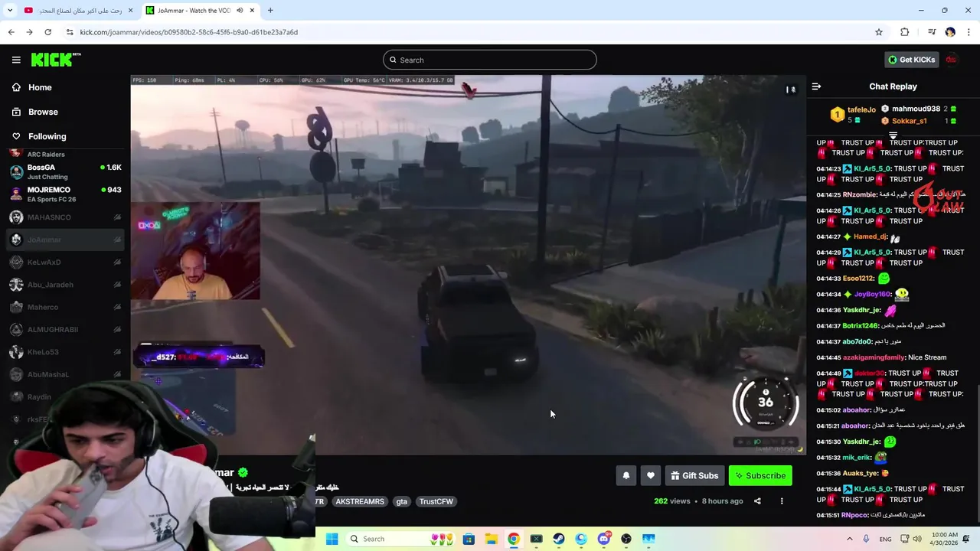Bookmark this page with star icon
The width and height of the screenshot is (980, 551).
[879, 32]
